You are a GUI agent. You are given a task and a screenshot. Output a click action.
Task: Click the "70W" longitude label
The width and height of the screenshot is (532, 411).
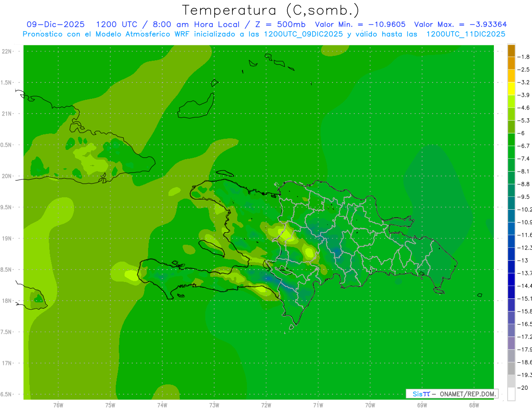(370, 405)
